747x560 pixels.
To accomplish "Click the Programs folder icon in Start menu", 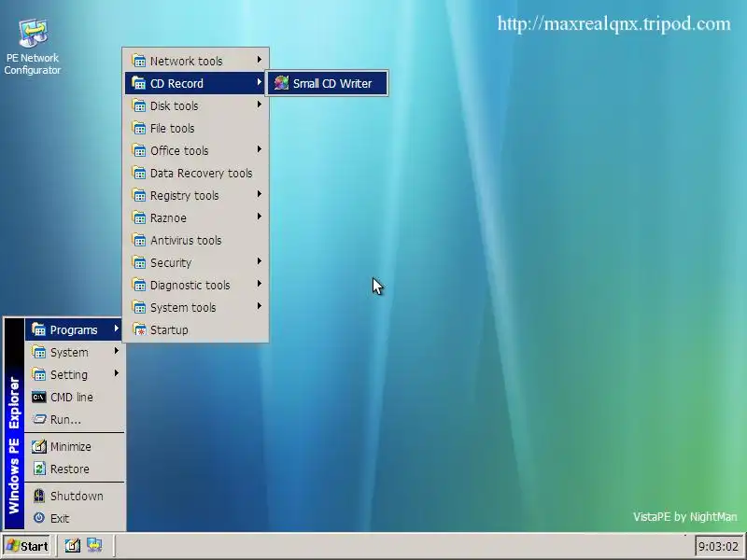I will pyautogui.click(x=38, y=329).
